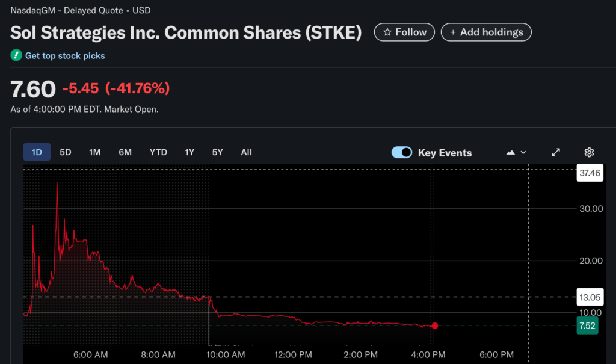Select the 5Y range tab

(x=217, y=152)
